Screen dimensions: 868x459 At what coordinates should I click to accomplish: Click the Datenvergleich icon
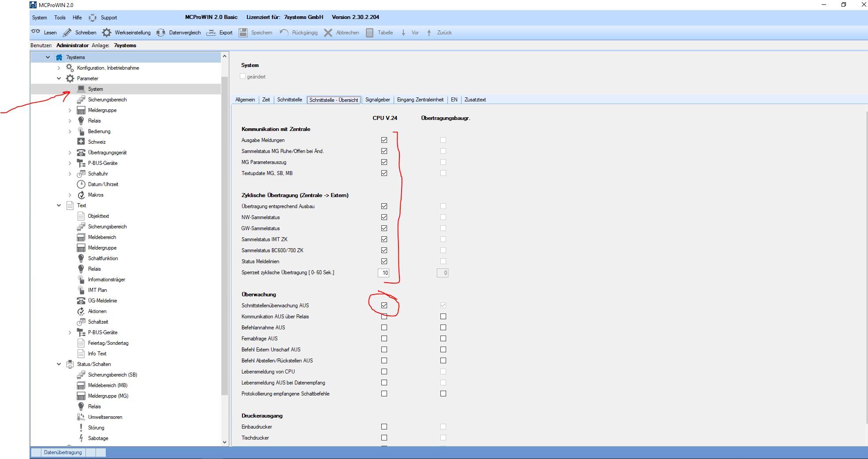(160, 33)
